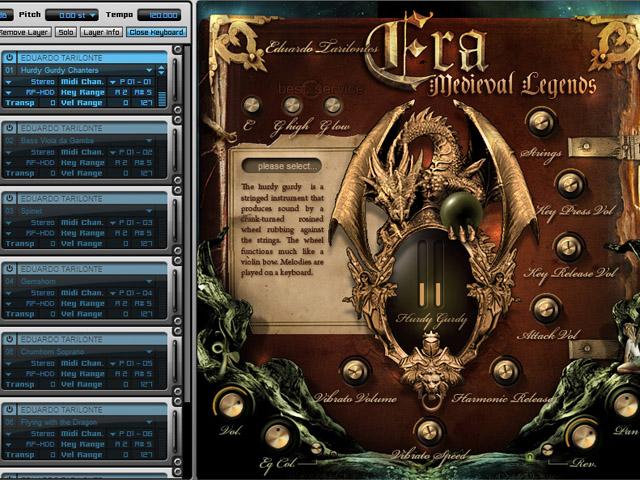Image resolution: width=640 pixels, height=480 pixels.
Task: Select the first EDUARDO TARILONTE layer header
Action: [93, 58]
